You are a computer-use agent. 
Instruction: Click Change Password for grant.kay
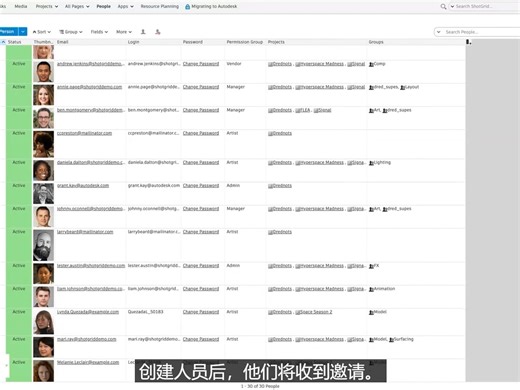(x=201, y=186)
